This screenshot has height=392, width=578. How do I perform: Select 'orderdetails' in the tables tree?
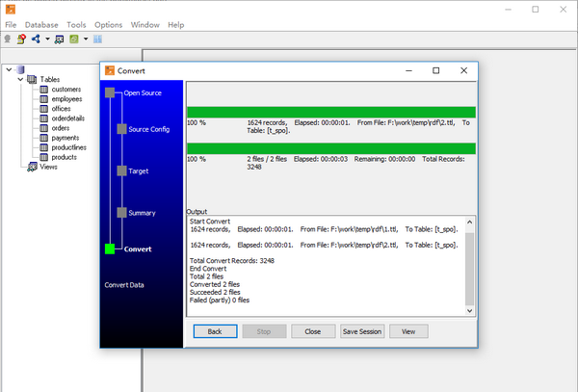pyautogui.click(x=68, y=118)
